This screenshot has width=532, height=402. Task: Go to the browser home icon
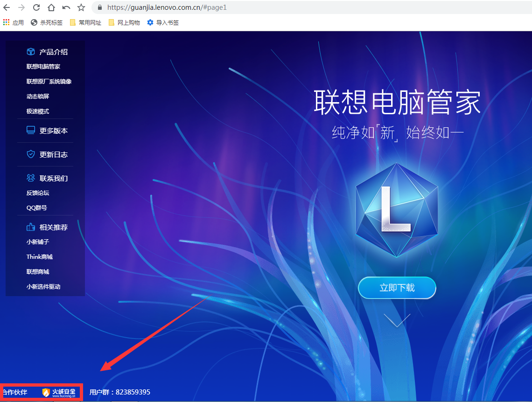point(51,7)
